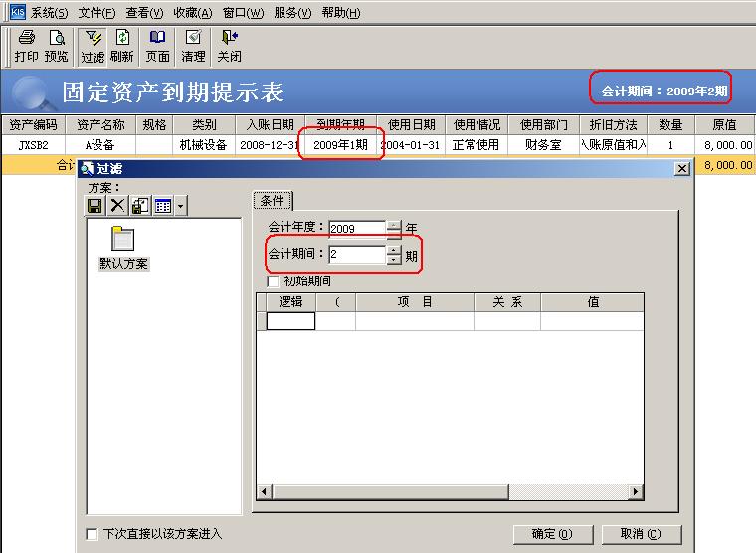The height and width of the screenshot is (553, 756).
Task: Click the 项目 column header in condition grid
Action: (415, 302)
